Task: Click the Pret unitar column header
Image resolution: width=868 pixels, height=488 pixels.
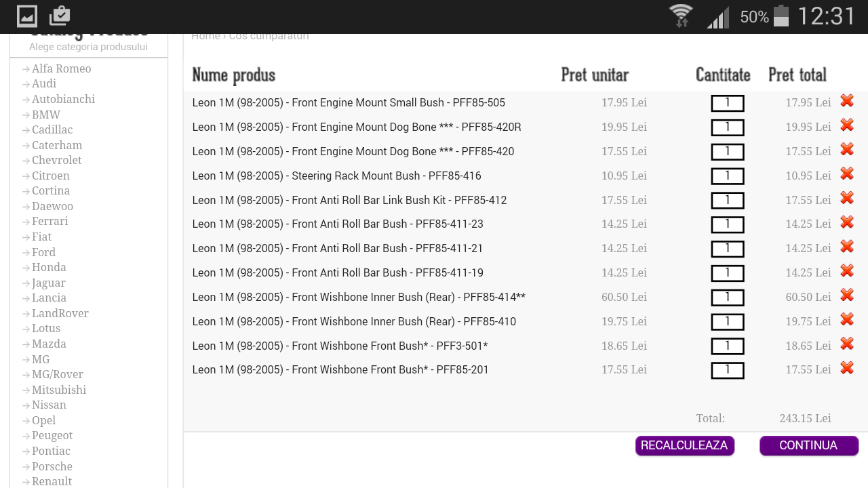Action: point(595,75)
